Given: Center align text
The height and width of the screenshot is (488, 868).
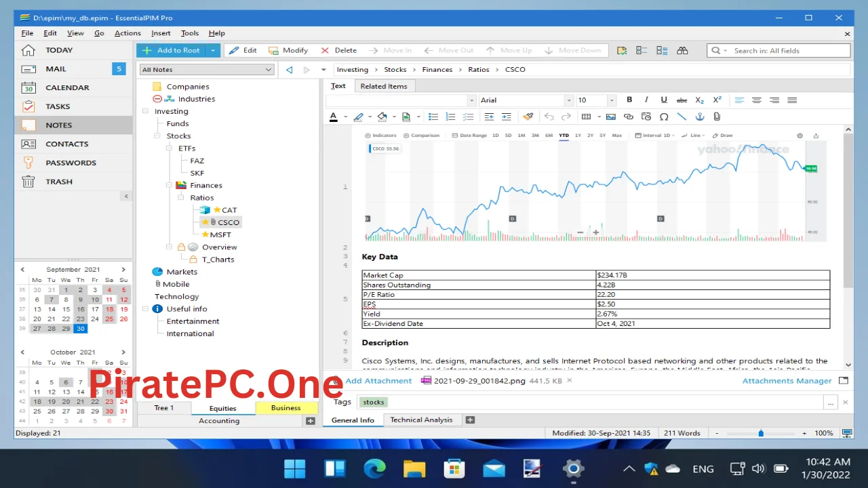Looking at the screenshot, I should coord(757,100).
